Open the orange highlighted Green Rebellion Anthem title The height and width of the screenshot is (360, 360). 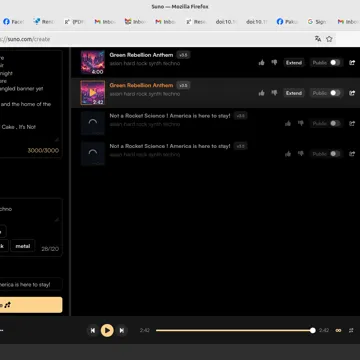pyautogui.click(x=141, y=85)
